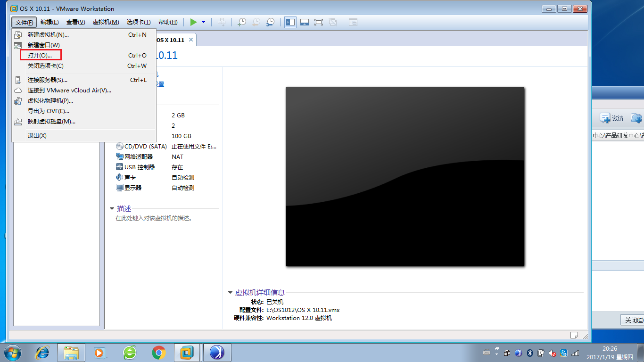
Task: Click the 100 GB hard disk value
Action: click(x=182, y=136)
